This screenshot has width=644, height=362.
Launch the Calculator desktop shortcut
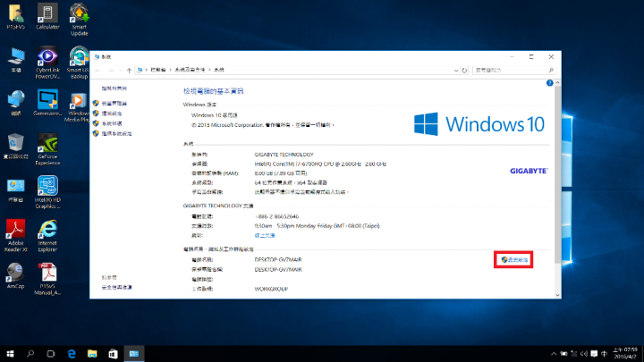pos(47,16)
